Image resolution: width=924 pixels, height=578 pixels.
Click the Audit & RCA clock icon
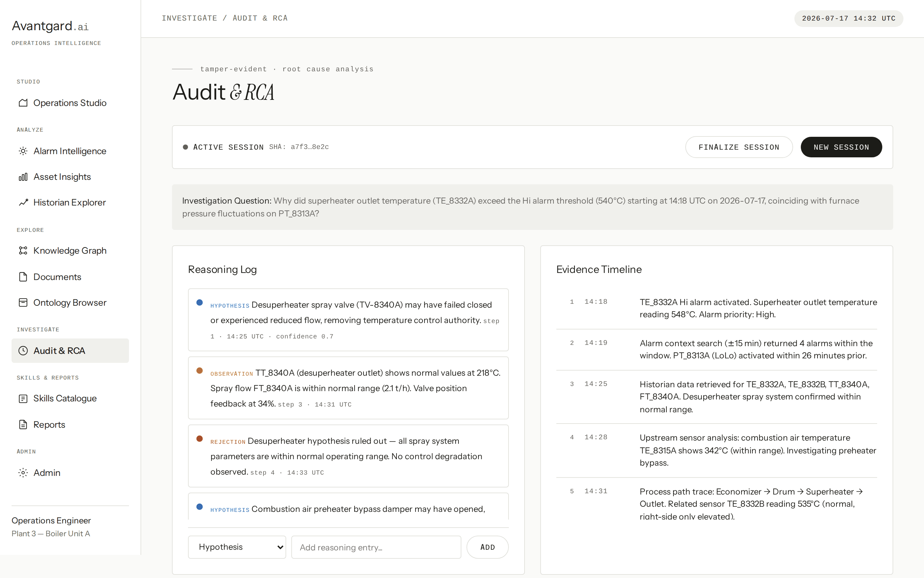(x=23, y=351)
